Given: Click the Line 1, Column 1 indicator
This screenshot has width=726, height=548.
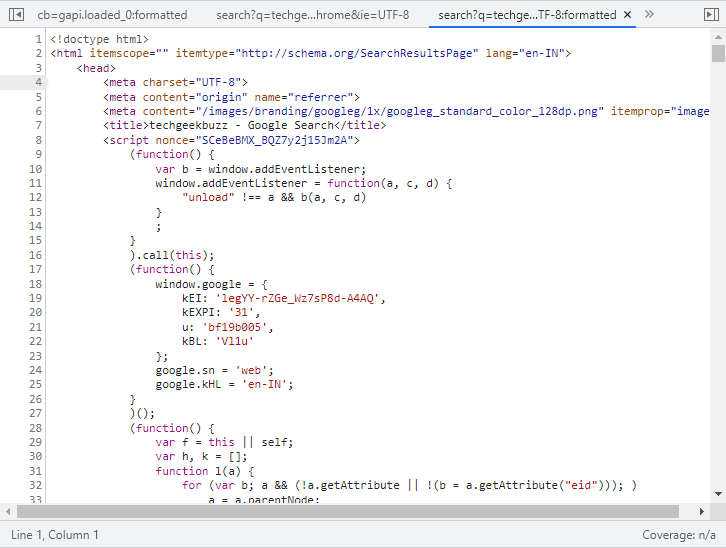Looking at the screenshot, I should point(55,535).
